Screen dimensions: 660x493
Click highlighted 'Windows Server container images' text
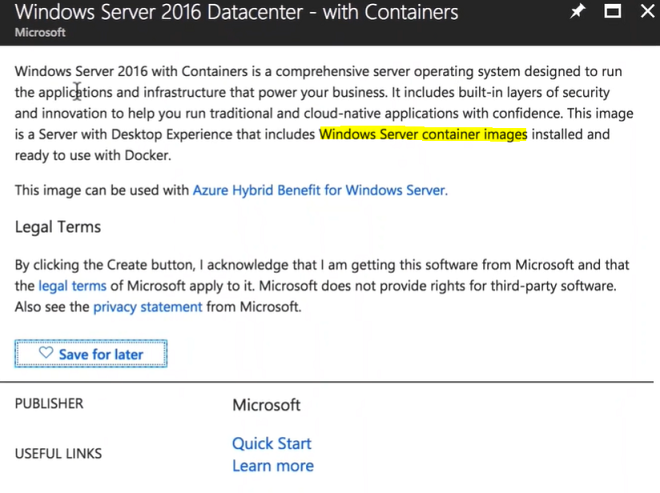coord(423,134)
